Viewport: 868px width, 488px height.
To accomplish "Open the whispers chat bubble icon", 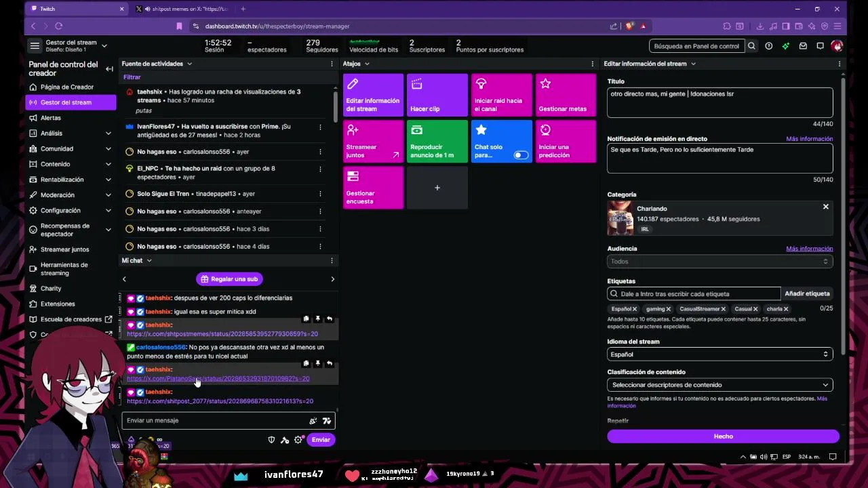I will point(820,46).
